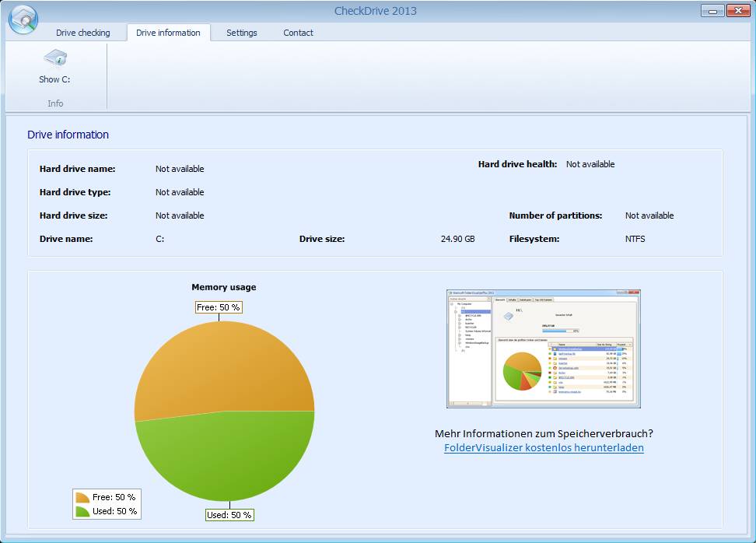Click the Hard drive health Not available value

(x=590, y=164)
